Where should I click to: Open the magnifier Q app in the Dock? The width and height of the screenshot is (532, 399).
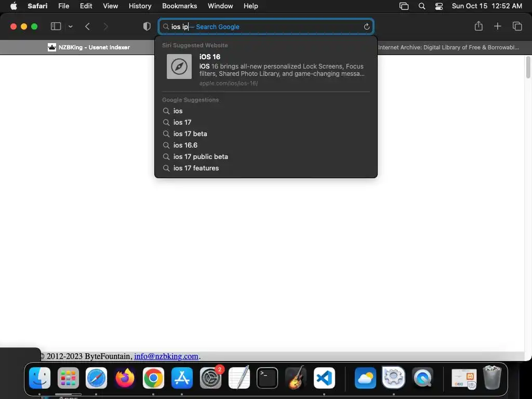pos(422,378)
